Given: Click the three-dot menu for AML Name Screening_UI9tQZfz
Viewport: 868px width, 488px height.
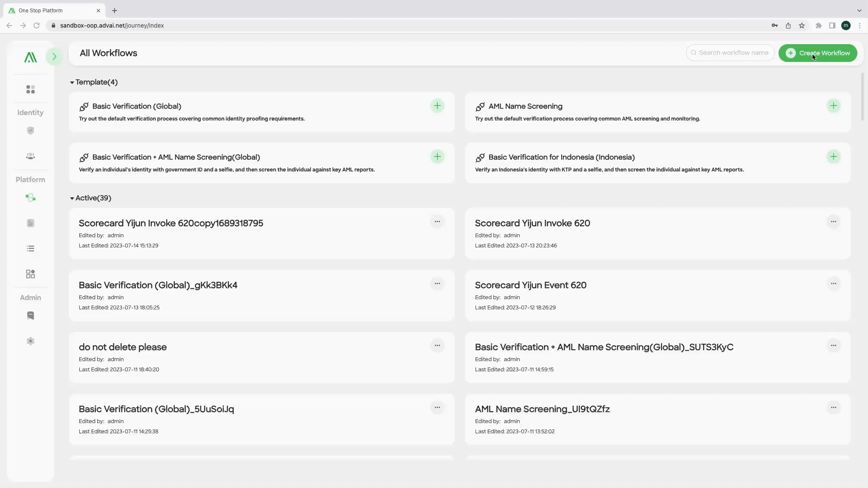Looking at the screenshot, I should coord(833,407).
